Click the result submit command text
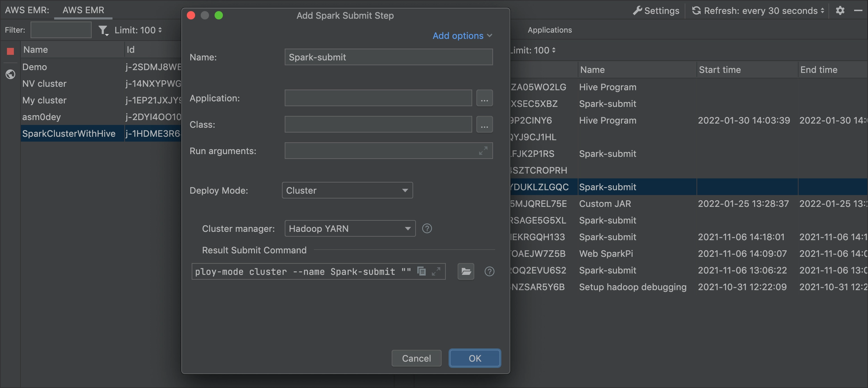 (x=303, y=271)
